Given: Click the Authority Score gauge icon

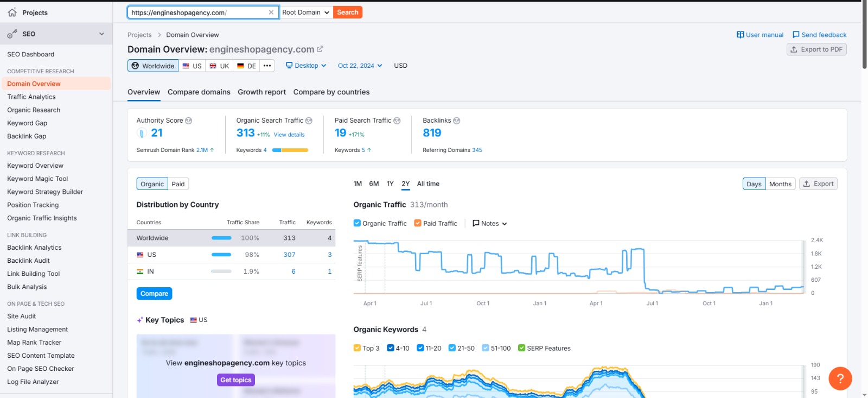Looking at the screenshot, I should [x=142, y=133].
